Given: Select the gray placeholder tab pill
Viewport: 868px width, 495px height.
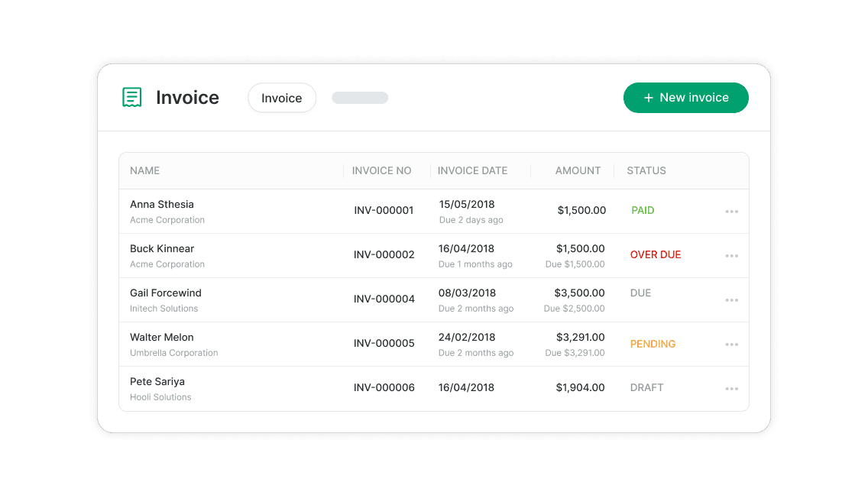Looking at the screenshot, I should click(x=360, y=98).
